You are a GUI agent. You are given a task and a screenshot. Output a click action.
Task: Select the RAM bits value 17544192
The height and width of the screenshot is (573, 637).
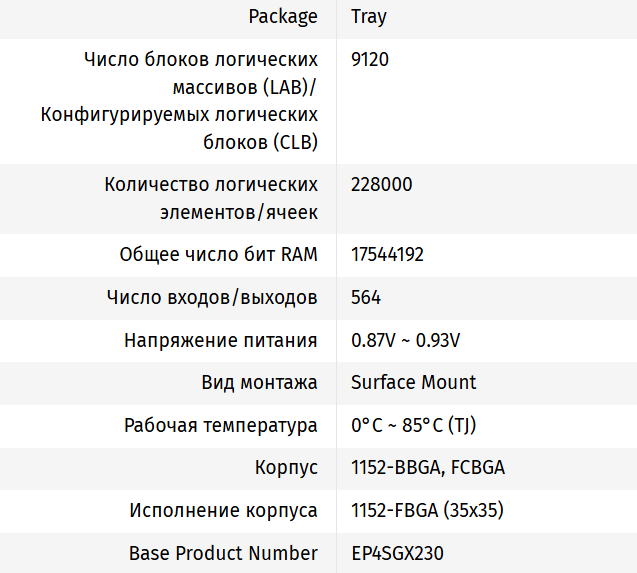point(388,255)
